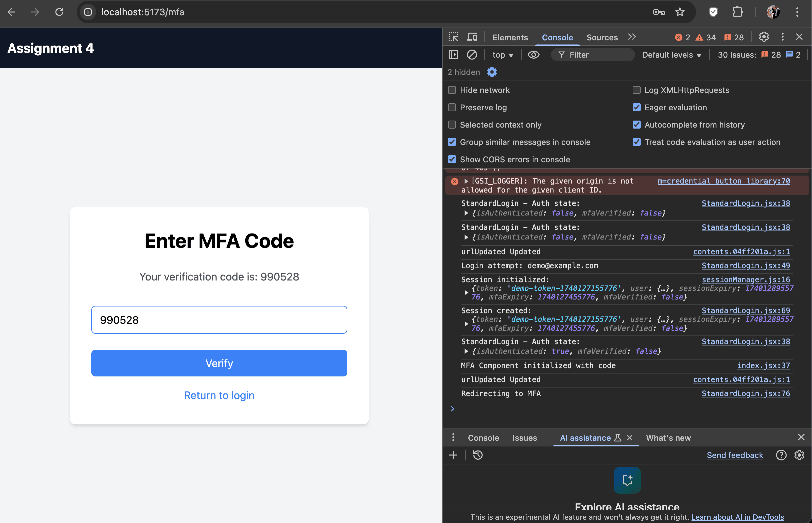Click the console Filter field
This screenshot has width=812, height=523.
pyautogui.click(x=593, y=55)
